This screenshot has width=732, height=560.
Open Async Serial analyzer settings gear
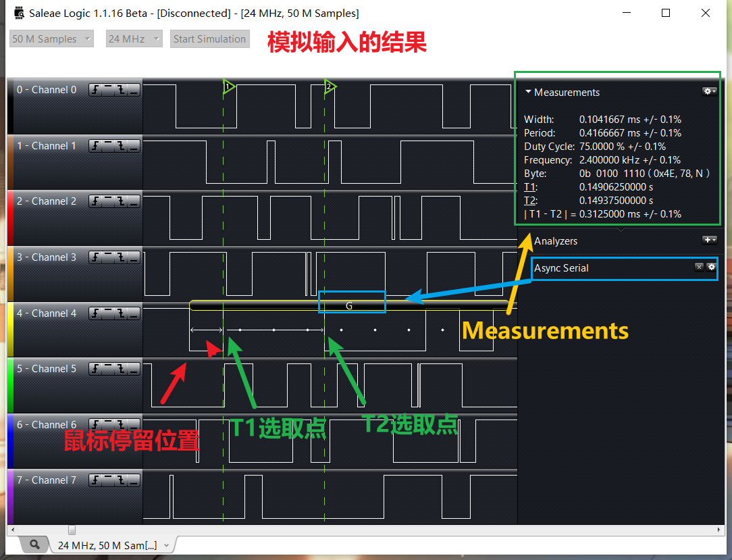tap(712, 267)
